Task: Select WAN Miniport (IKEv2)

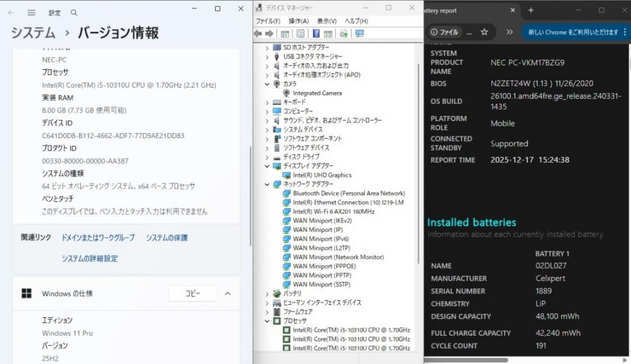Action: pyautogui.click(x=322, y=221)
